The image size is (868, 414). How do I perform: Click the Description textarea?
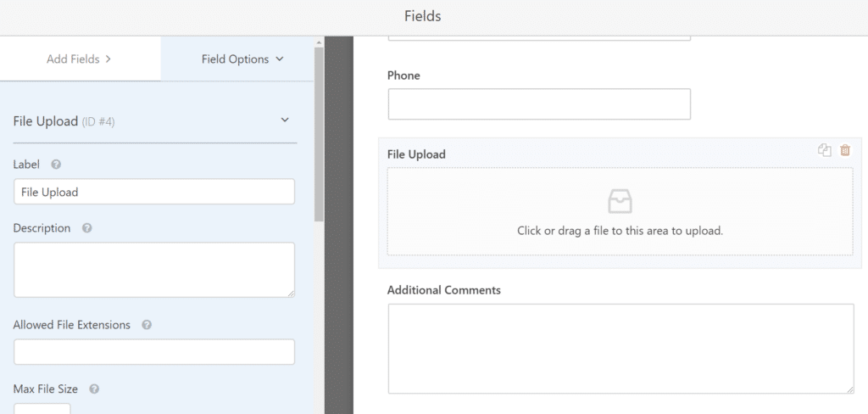point(154,270)
